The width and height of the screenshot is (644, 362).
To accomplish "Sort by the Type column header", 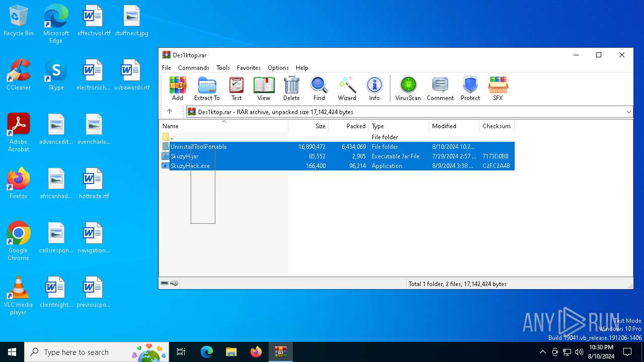I will coord(399,126).
